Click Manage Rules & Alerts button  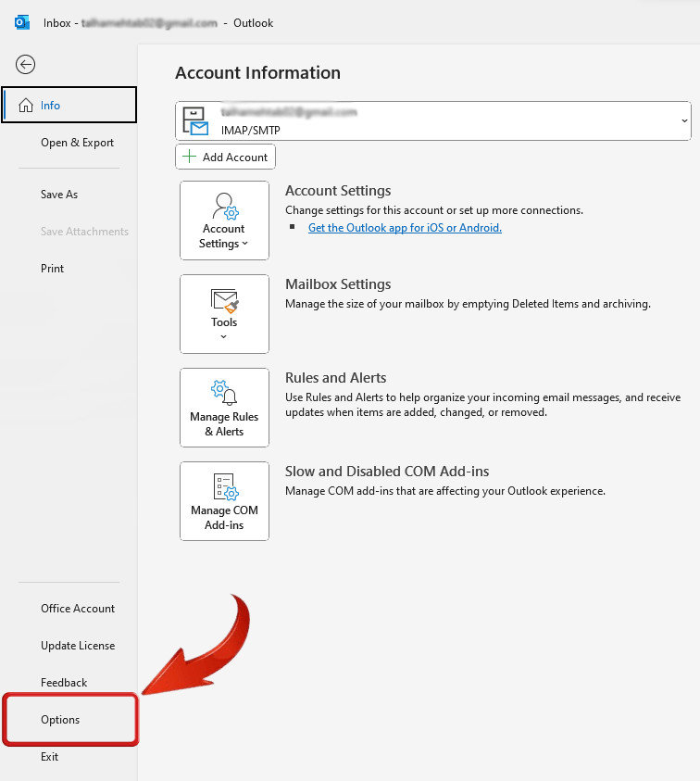(225, 408)
